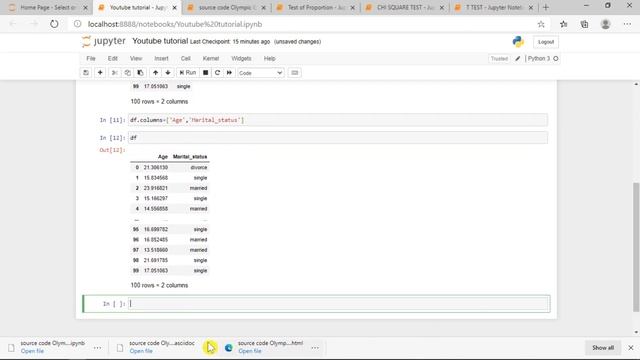Click the Logout button
This screenshot has height=360, width=640.
(546, 42)
